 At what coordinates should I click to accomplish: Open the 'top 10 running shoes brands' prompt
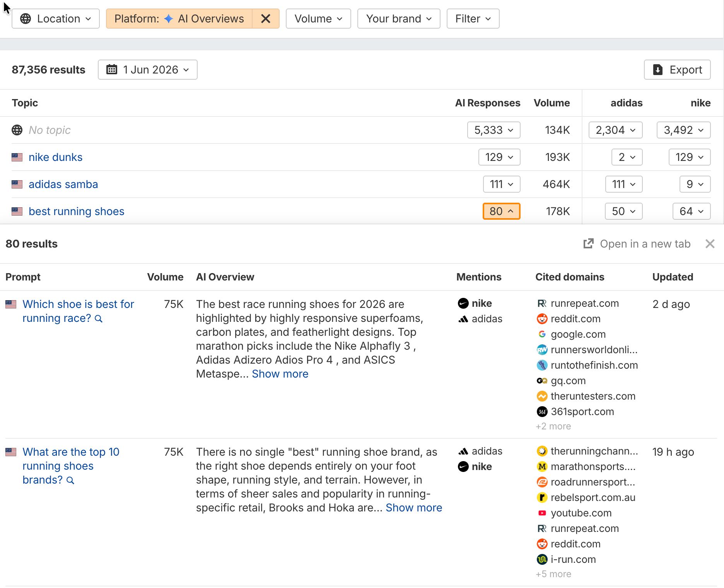[x=71, y=466]
